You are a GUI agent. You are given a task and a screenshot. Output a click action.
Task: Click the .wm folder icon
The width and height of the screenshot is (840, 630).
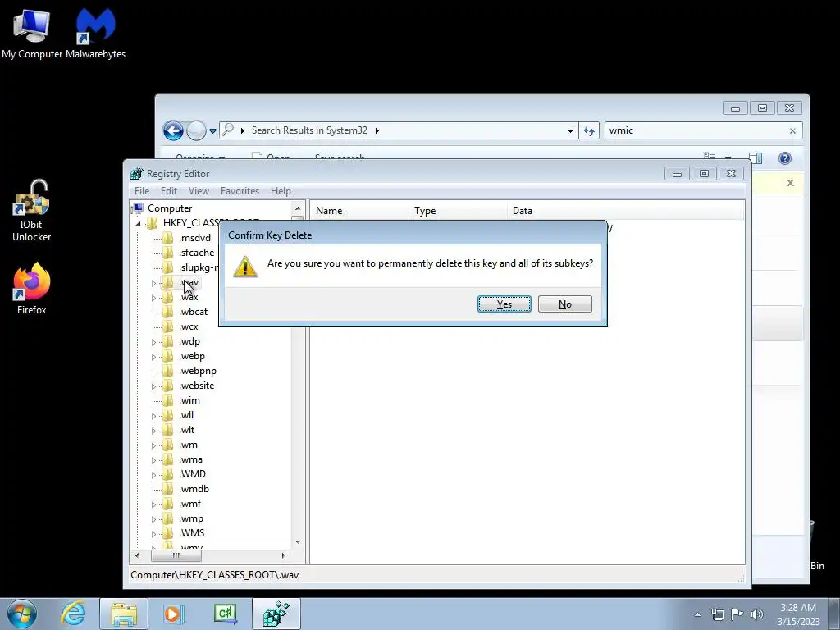coord(167,445)
